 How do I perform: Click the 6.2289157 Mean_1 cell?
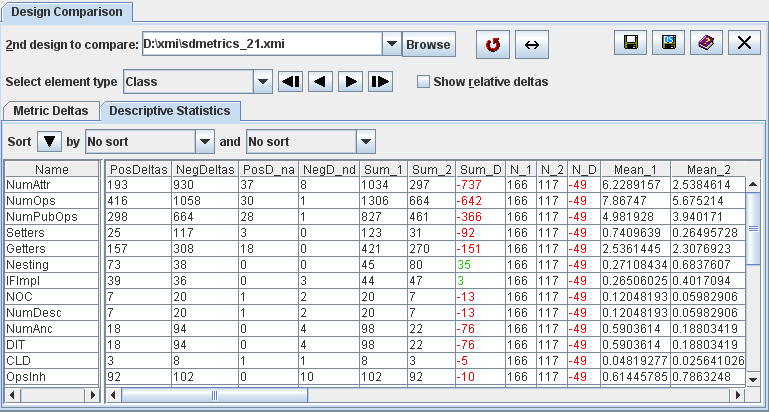[636, 184]
